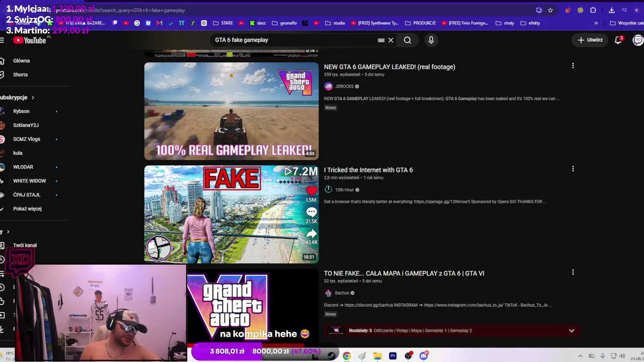Open the 12th Hour channel avatar
This screenshot has width=644, height=362.
(328, 190)
